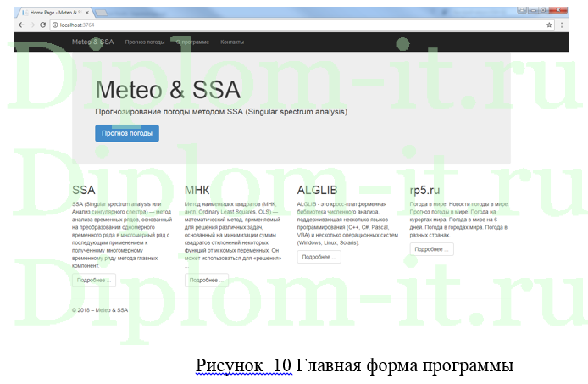Image resolution: width=588 pixels, height=384 pixels.
Task: View site information icon beside localhost
Action: [55, 25]
